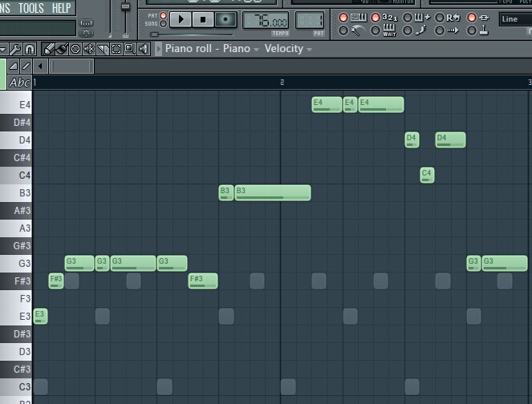Click the Abc note labels button
532x404 pixels.
point(19,83)
